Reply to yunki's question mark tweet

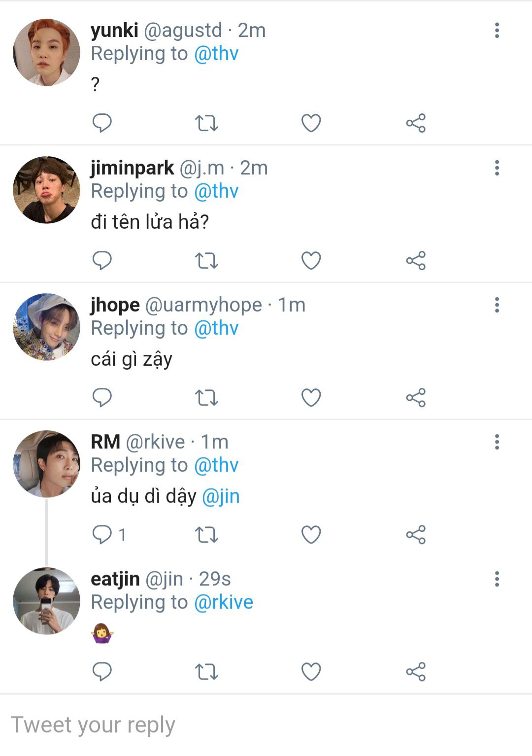102,123
